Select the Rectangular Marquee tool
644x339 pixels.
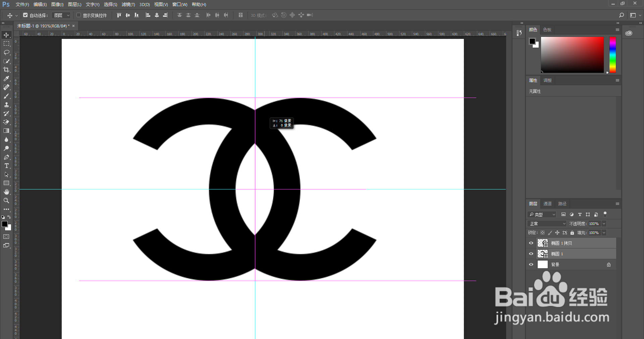coord(6,44)
